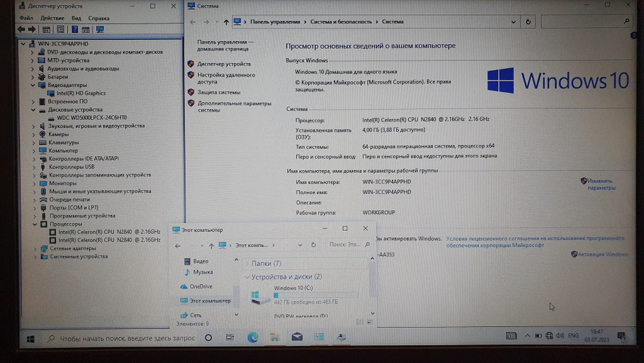Select WDC WD5000LPCX-24C6HT0 disk device
The height and width of the screenshot is (363, 644).
(91, 117)
